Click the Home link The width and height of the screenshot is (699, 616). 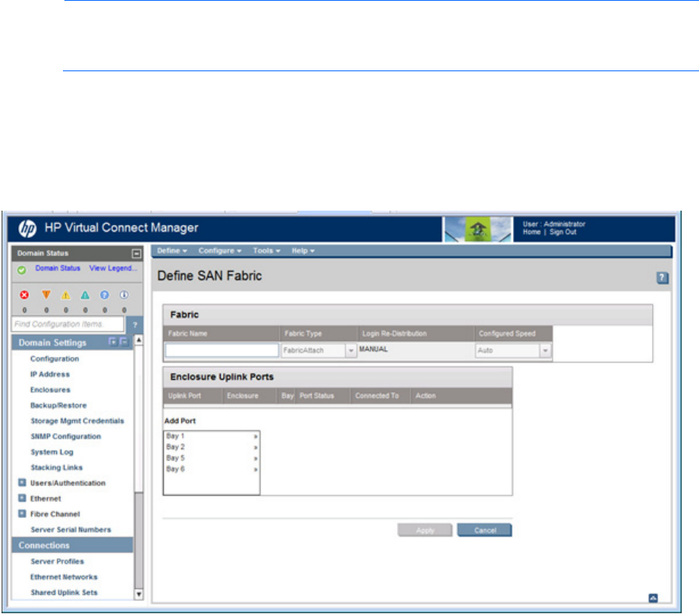(531, 232)
